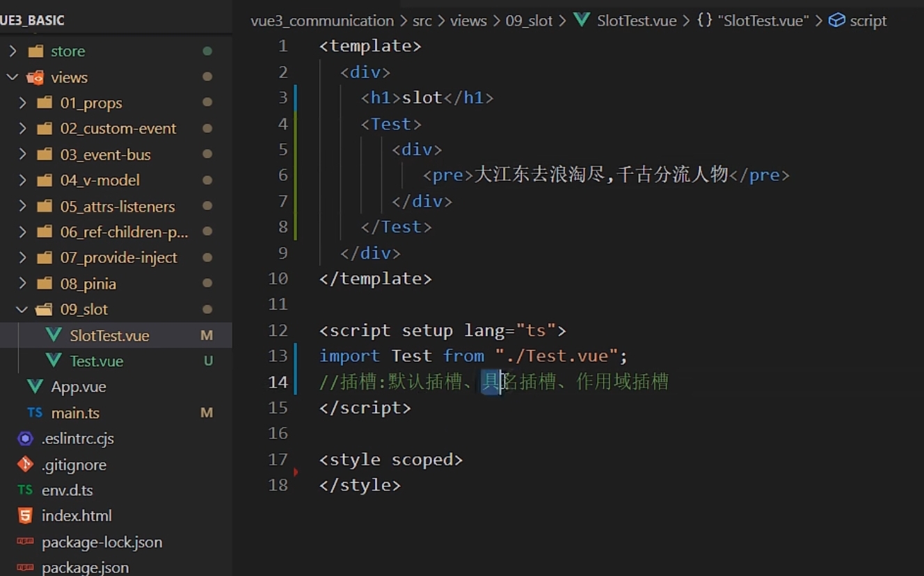Expand the 08_pinia folder chevron
924x576 pixels.
22,284
